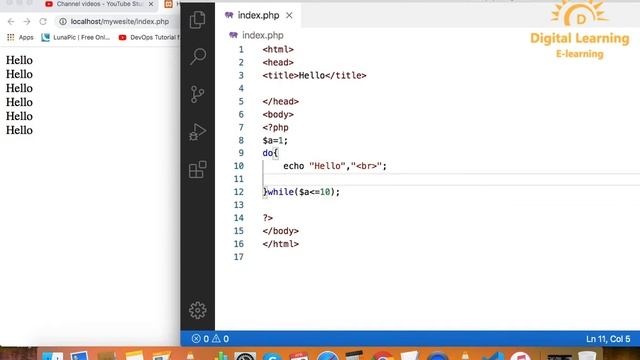640x360 pixels.
Task: Click line number 17 in the gutter
Action: tap(239, 257)
